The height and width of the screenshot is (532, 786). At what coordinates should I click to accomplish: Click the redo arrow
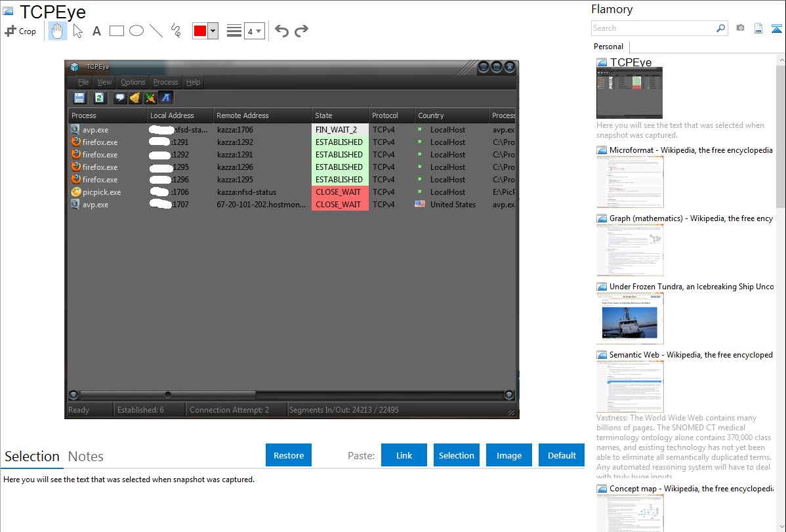click(302, 31)
